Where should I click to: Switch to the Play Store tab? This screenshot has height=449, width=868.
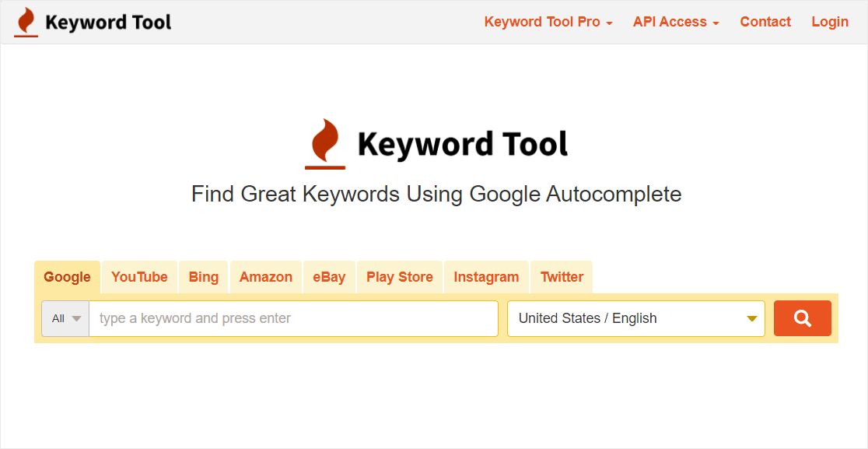pyautogui.click(x=400, y=277)
